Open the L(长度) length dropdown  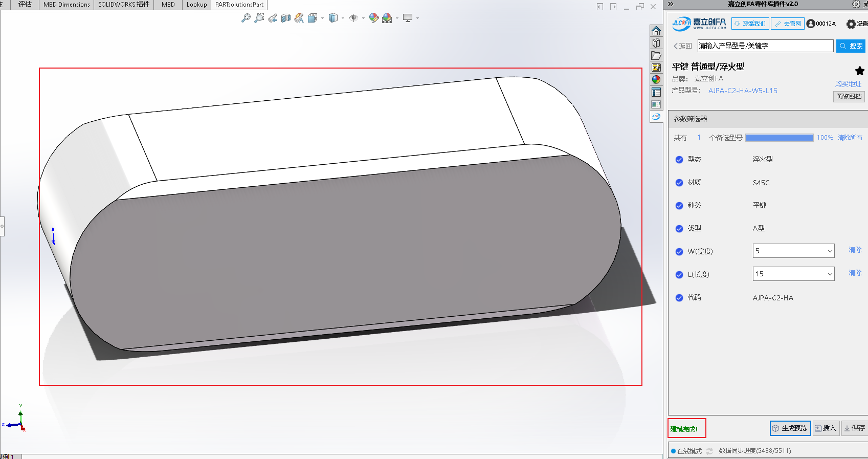click(x=793, y=274)
